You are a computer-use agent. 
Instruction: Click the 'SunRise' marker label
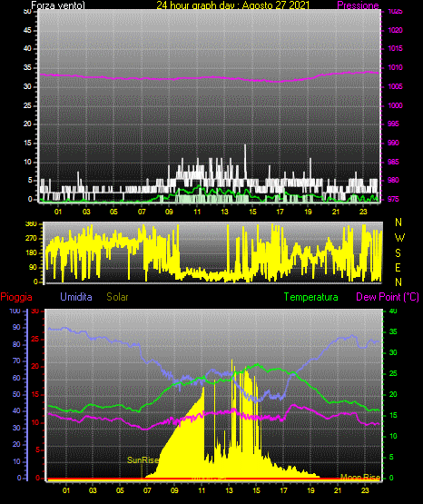point(143,460)
